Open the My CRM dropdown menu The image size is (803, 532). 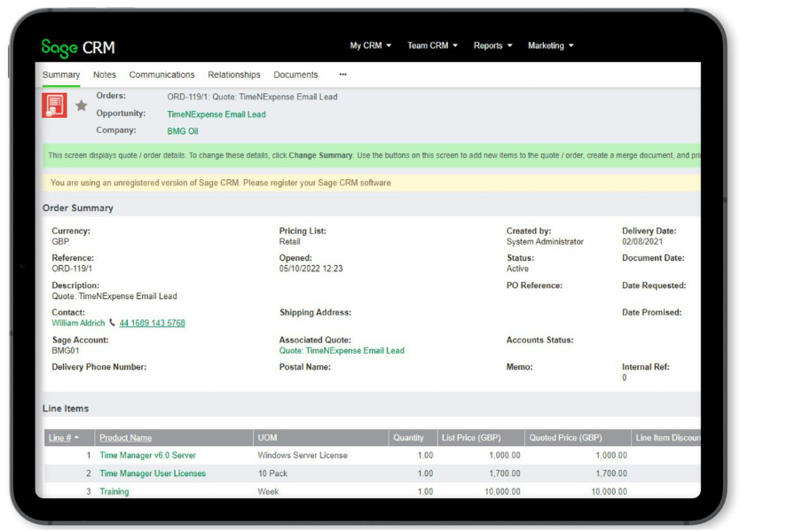(370, 45)
